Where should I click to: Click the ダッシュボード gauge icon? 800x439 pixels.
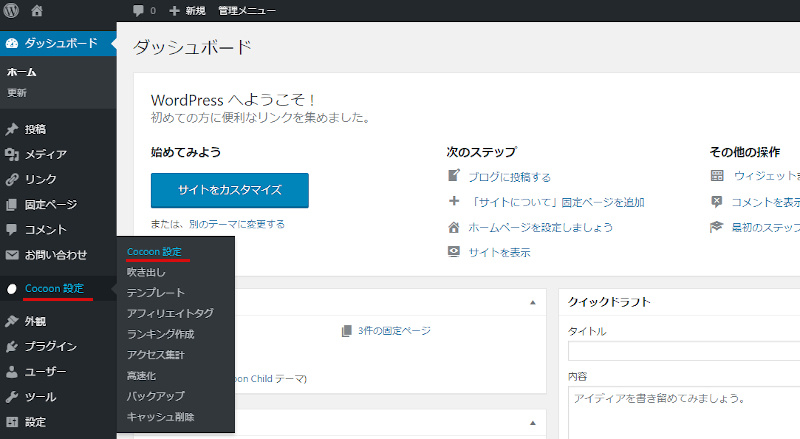pos(12,43)
